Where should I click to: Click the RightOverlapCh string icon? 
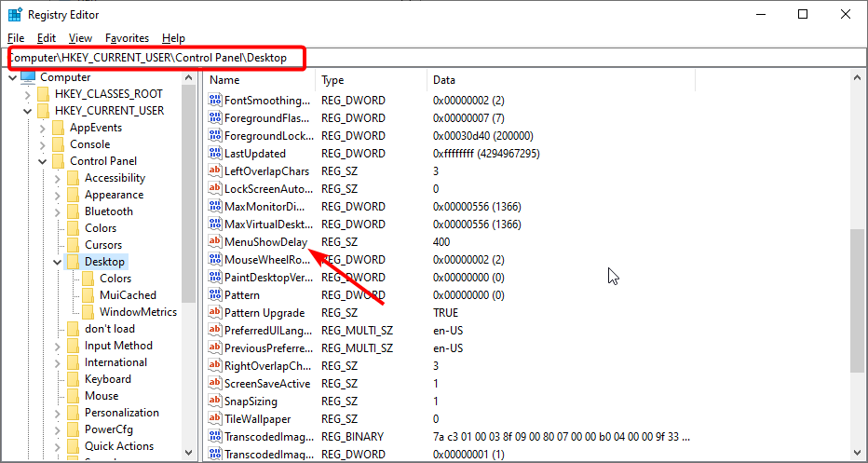point(215,366)
